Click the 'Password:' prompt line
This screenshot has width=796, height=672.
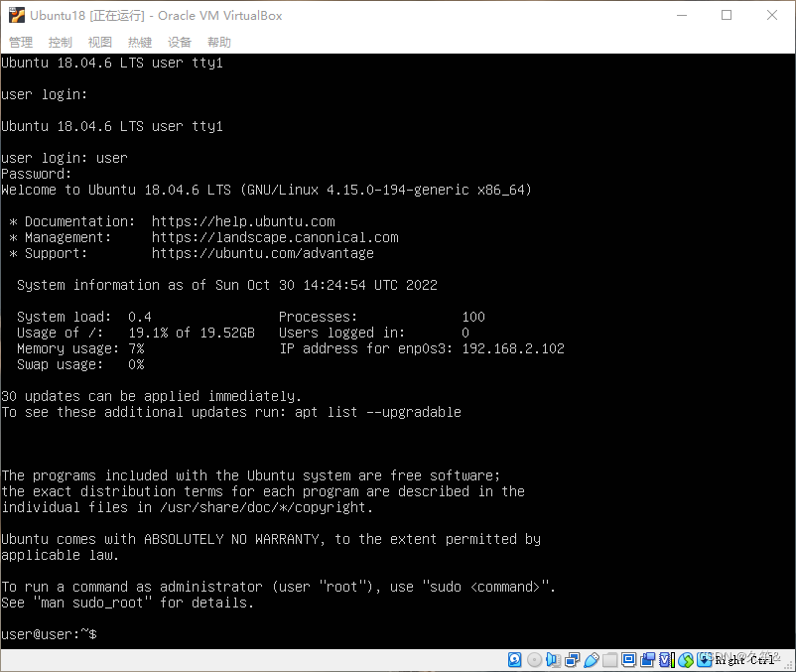[36, 174]
